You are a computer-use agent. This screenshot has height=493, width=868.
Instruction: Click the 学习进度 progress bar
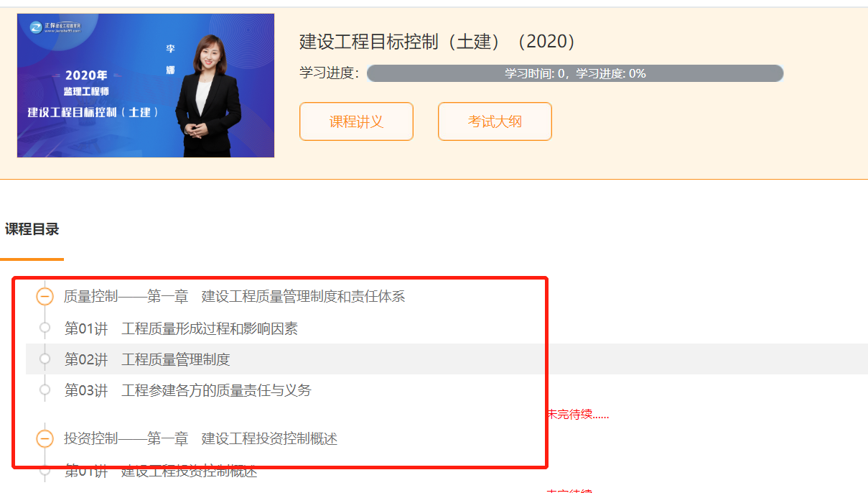574,73
